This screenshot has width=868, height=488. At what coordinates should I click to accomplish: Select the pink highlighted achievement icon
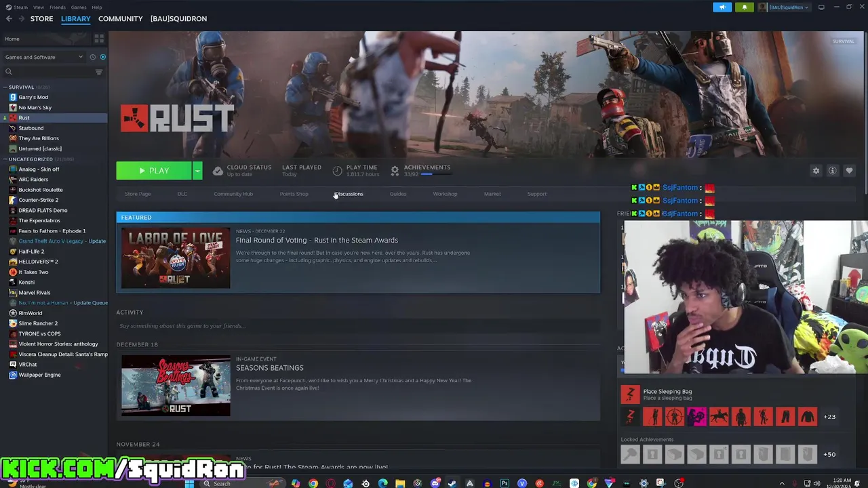click(x=696, y=417)
